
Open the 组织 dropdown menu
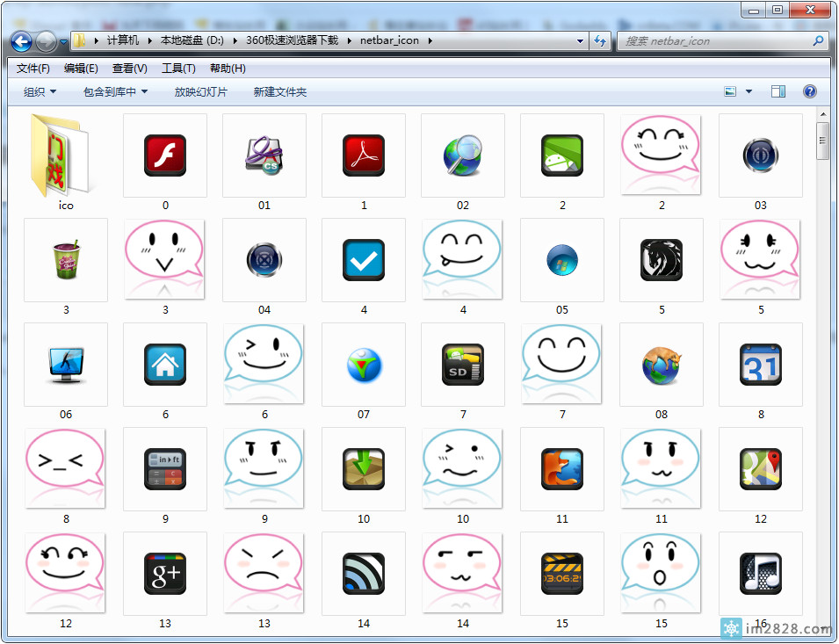coord(40,91)
